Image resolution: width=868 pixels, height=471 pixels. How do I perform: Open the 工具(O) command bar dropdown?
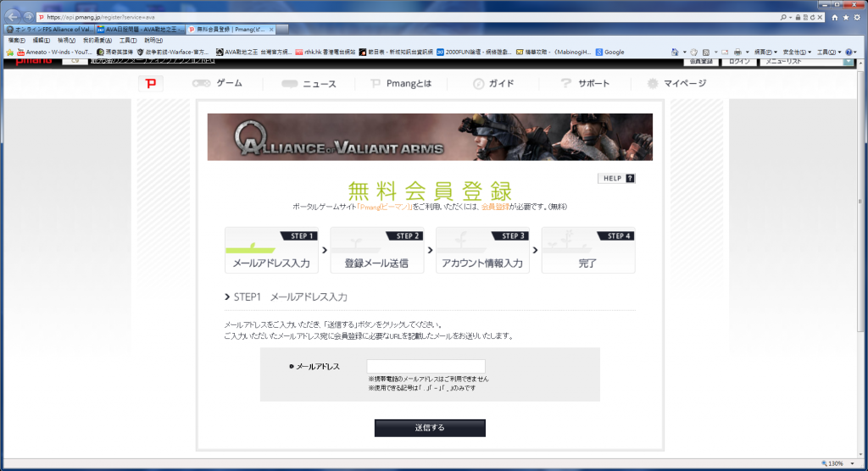pyautogui.click(x=829, y=52)
